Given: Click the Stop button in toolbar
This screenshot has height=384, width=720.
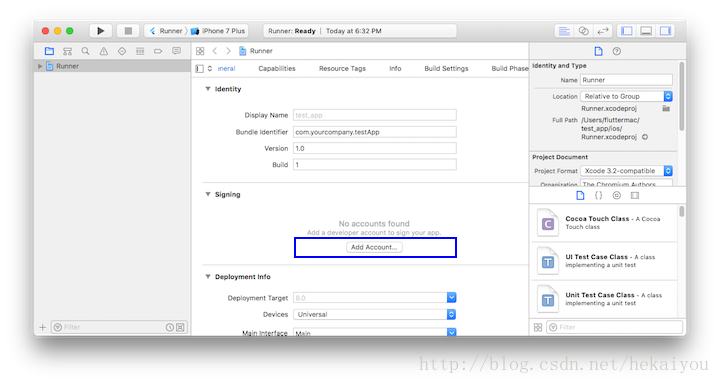Looking at the screenshot, I should coord(128,31).
